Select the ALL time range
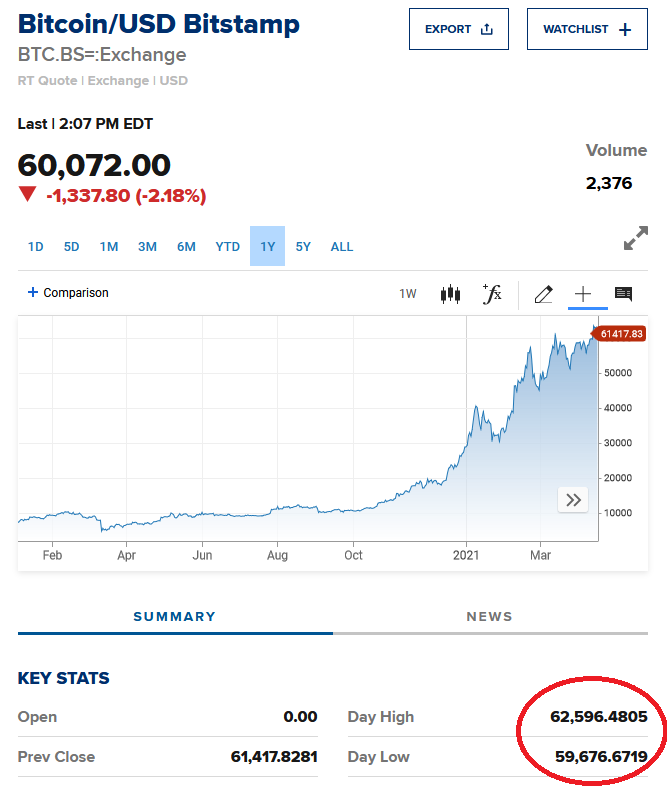Screen dimensions: 667x786 (x=342, y=247)
